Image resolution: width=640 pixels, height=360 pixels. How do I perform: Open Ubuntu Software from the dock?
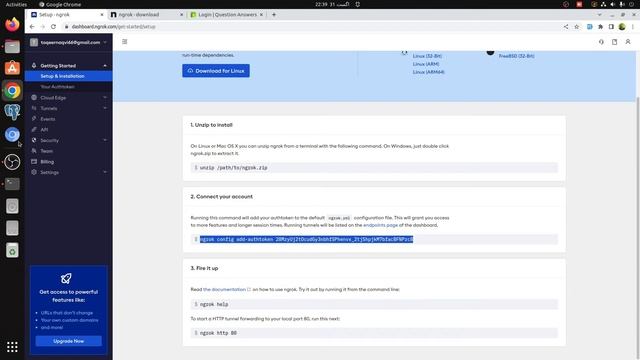tap(12, 68)
